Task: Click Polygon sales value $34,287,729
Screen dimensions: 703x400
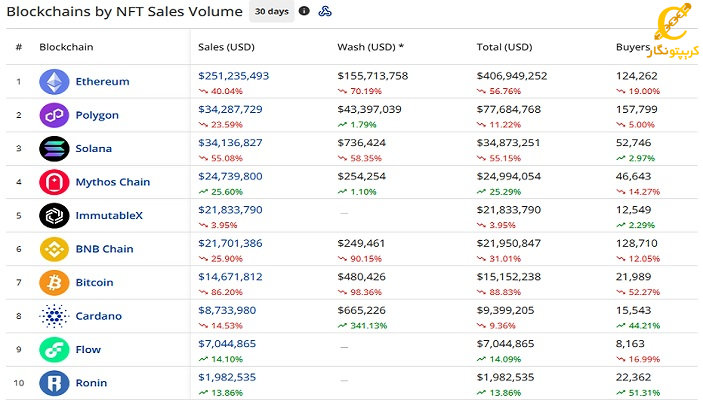Action: (230, 109)
